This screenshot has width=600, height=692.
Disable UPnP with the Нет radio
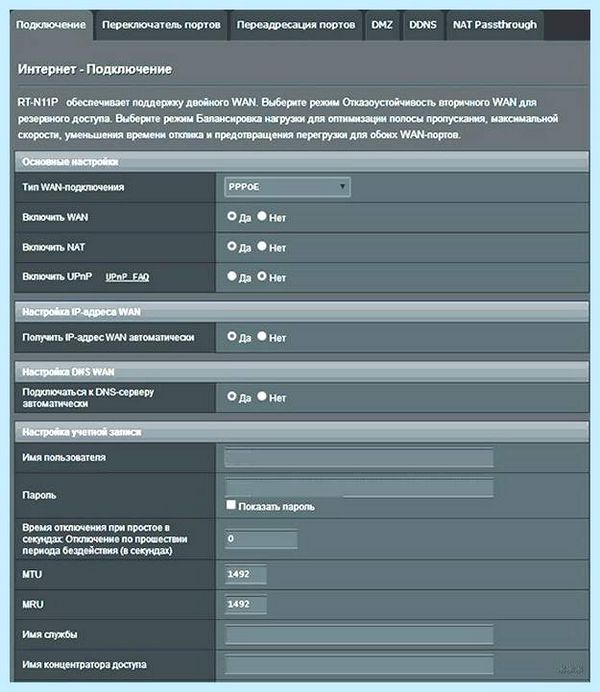pyautogui.click(x=262, y=276)
